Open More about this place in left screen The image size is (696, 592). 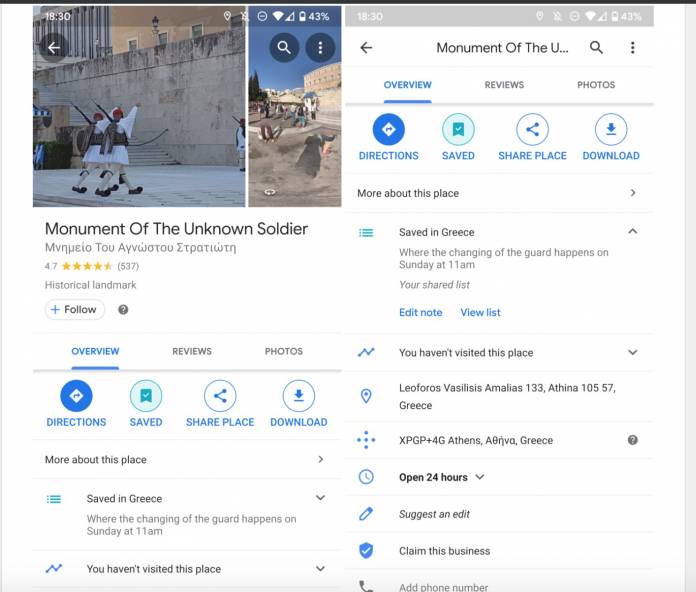187,460
